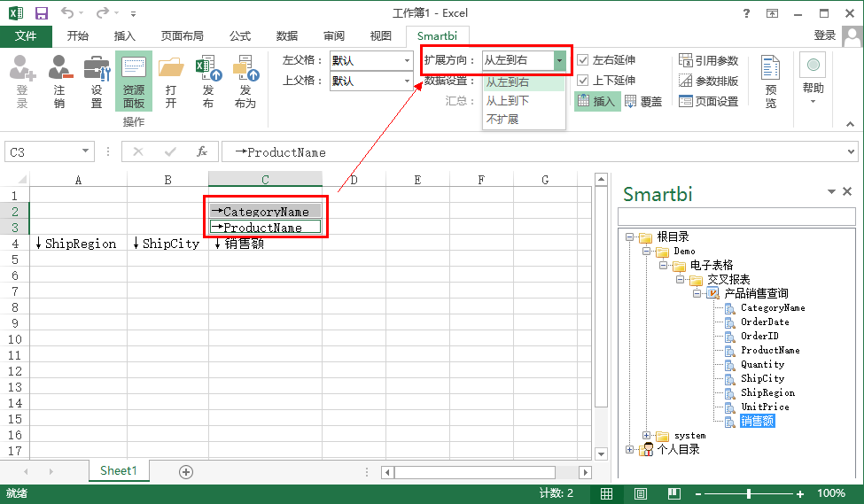Viewport: 864px width, 504px height.
Task: Click the 100% zoom level
Action: [x=831, y=493]
